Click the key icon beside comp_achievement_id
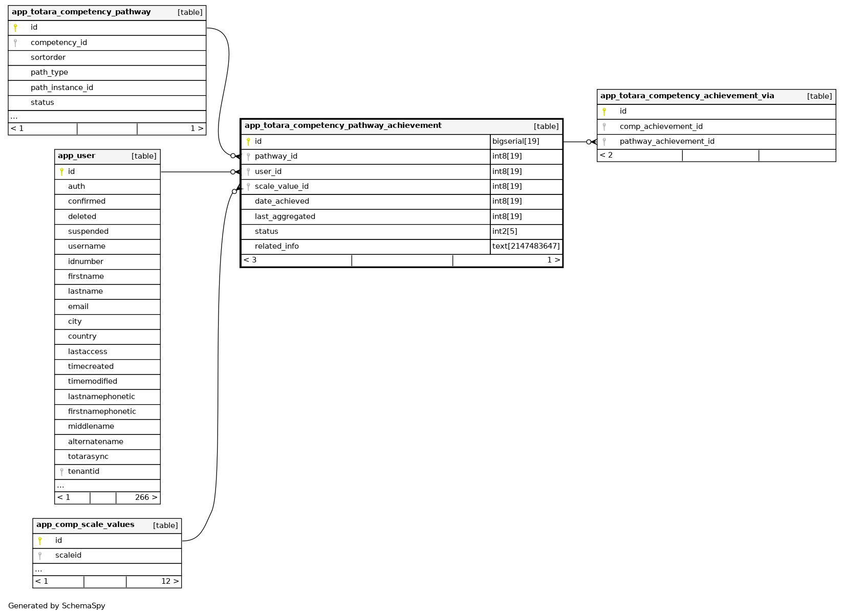The image size is (844, 616). click(604, 127)
